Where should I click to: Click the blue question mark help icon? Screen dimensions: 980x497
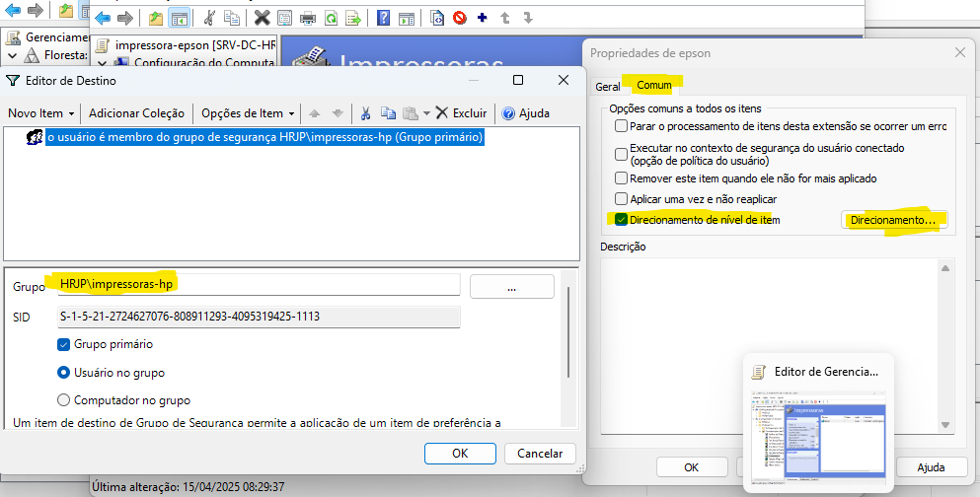(383, 18)
